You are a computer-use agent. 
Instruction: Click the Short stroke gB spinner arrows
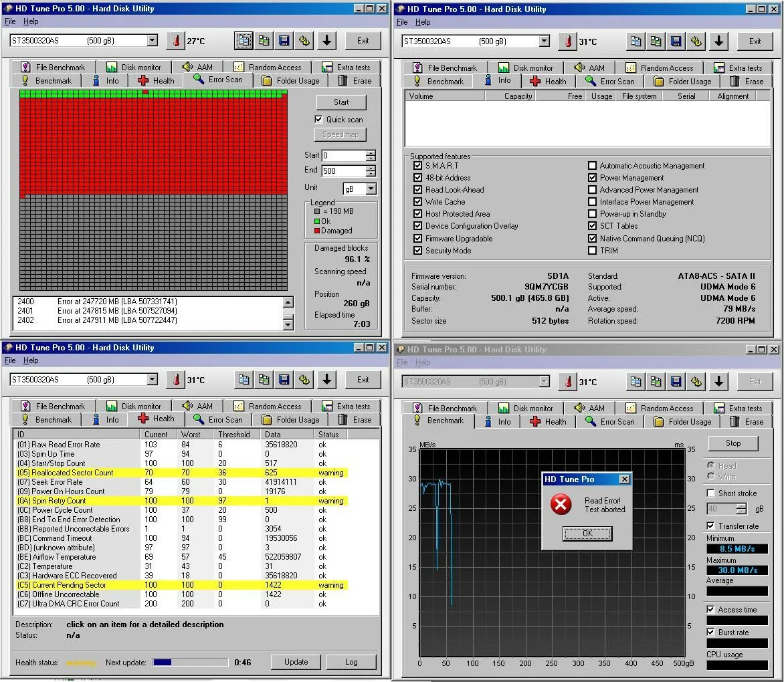tap(741, 509)
